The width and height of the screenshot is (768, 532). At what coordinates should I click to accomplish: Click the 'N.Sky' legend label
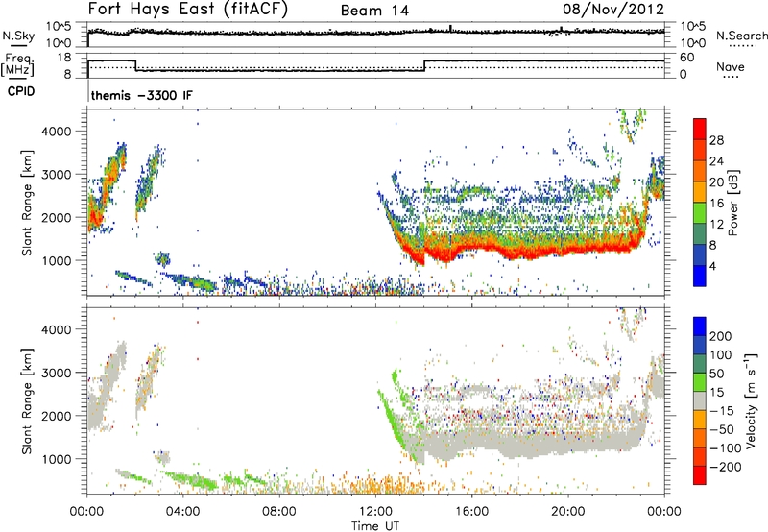click(x=18, y=36)
